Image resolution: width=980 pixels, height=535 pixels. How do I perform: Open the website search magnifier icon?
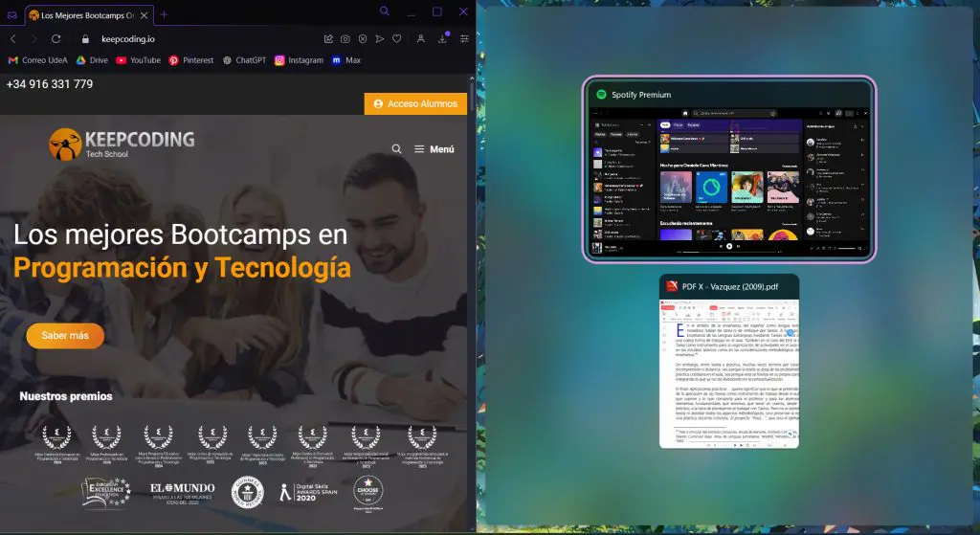[x=396, y=148]
